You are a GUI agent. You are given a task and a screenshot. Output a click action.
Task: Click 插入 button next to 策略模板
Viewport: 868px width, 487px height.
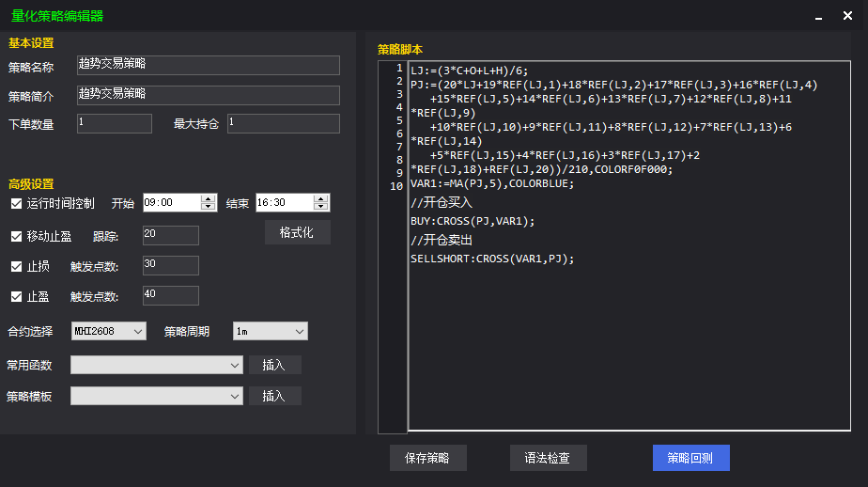(275, 396)
